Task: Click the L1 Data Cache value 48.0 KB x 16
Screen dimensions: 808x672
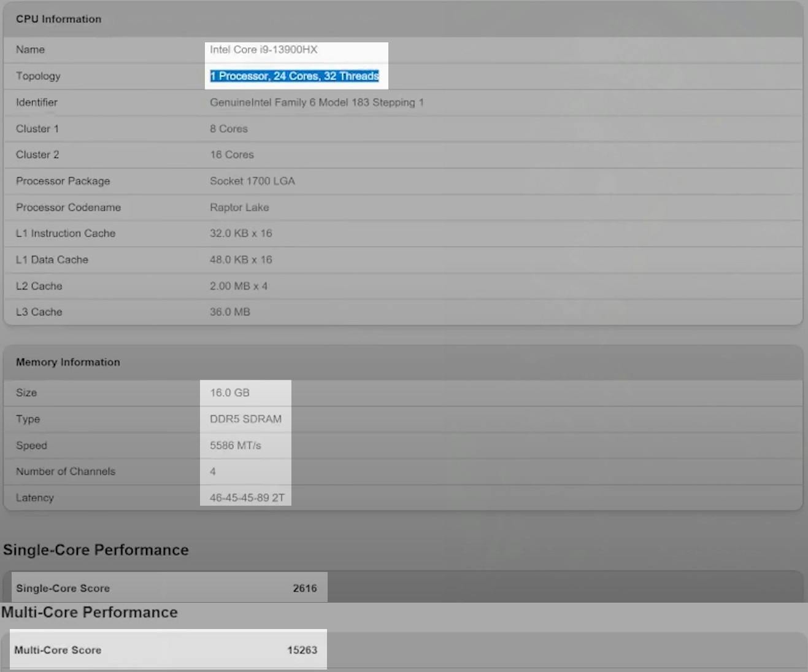Action: [x=241, y=260]
